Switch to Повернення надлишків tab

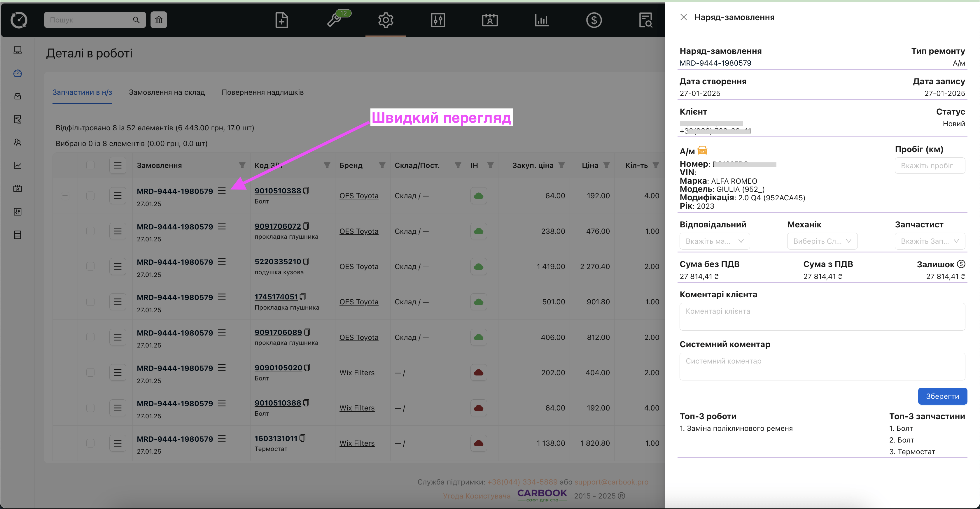pos(262,92)
